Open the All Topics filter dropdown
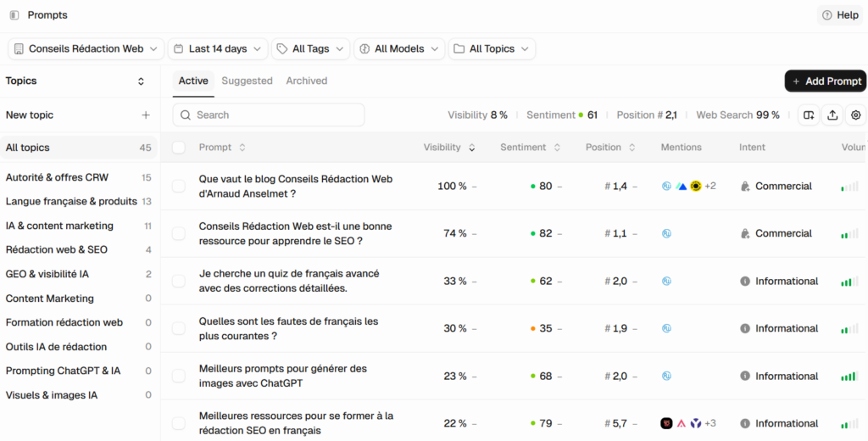Image resolution: width=868 pixels, height=441 pixels. [492, 48]
